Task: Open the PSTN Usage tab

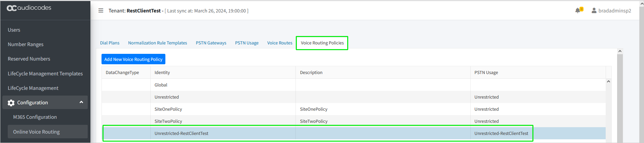Action: tap(247, 43)
